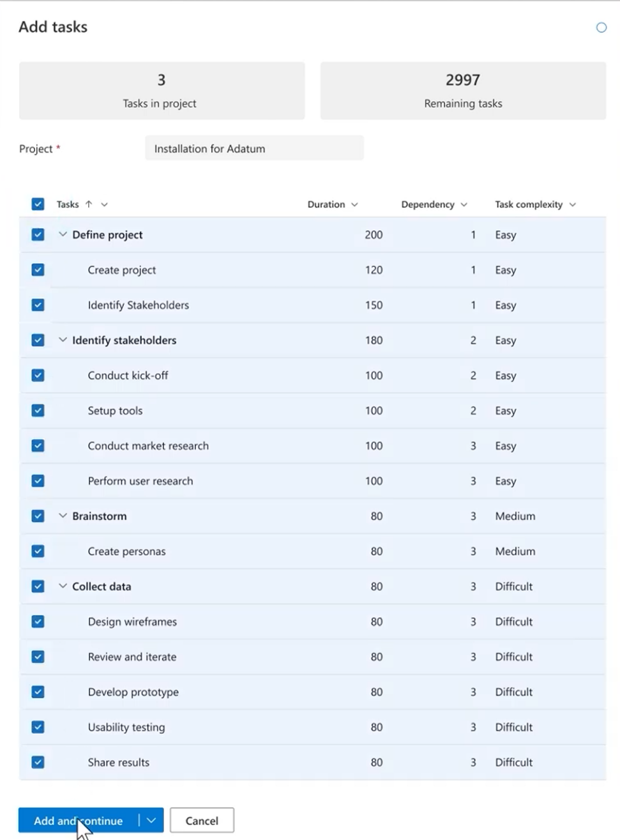
Task: Open the Duration column dropdown
Action: point(354,205)
